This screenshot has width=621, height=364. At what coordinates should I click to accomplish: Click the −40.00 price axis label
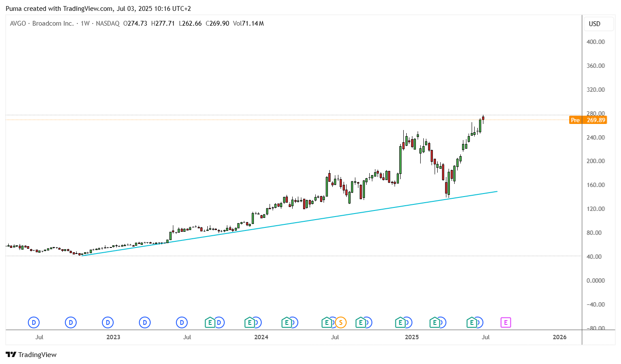595,304
